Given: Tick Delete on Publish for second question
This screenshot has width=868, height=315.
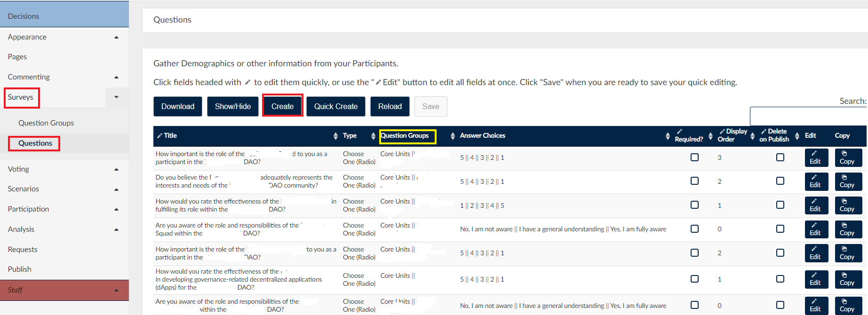Looking at the screenshot, I should tap(780, 181).
